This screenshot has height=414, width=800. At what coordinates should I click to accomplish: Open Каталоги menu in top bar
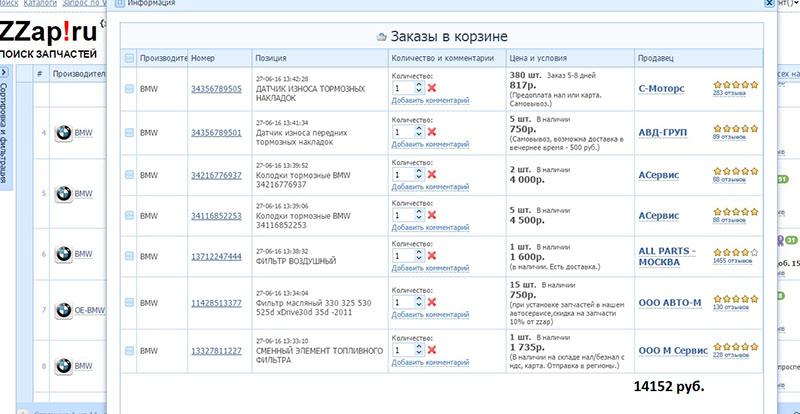pos(40,3)
